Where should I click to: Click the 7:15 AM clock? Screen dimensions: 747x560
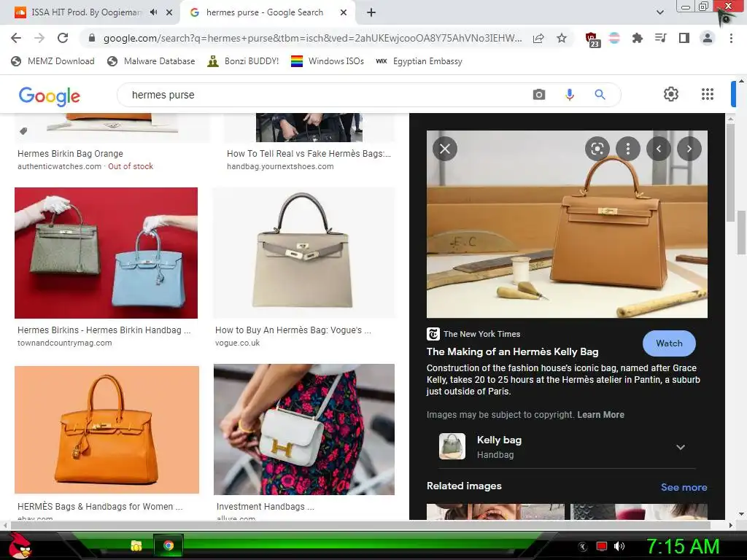pyautogui.click(x=683, y=546)
